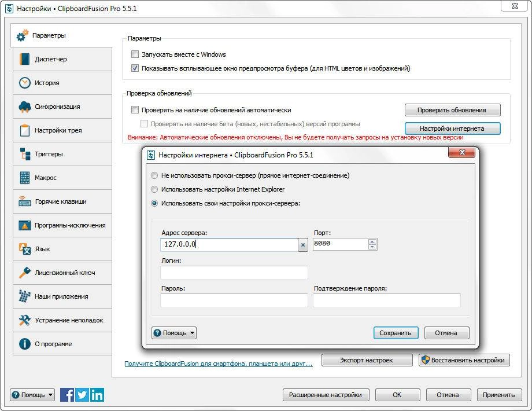Open Расширенные настройки button
The width and height of the screenshot is (532, 411).
(326, 395)
